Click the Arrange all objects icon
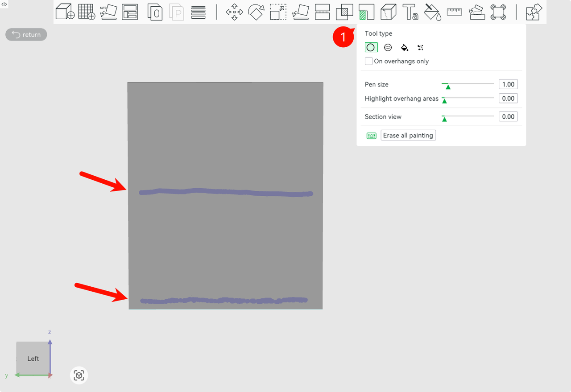 click(x=130, y=12)
